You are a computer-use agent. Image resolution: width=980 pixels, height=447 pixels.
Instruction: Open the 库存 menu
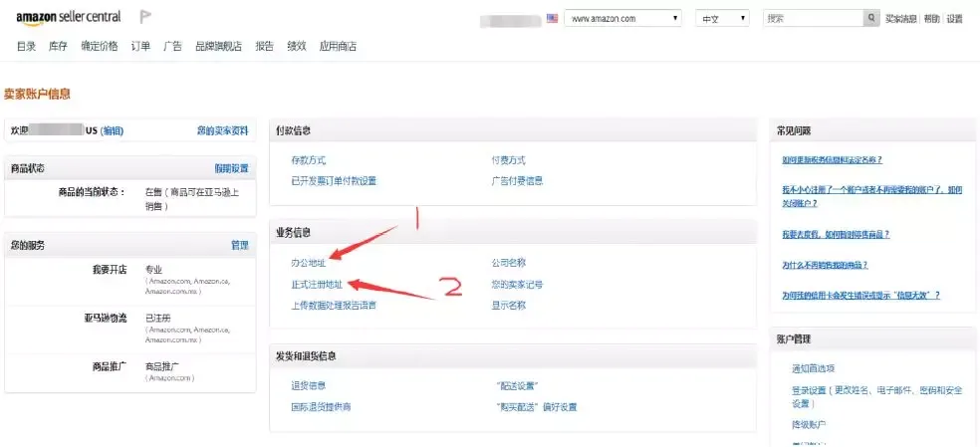click(x=58, y=46)
